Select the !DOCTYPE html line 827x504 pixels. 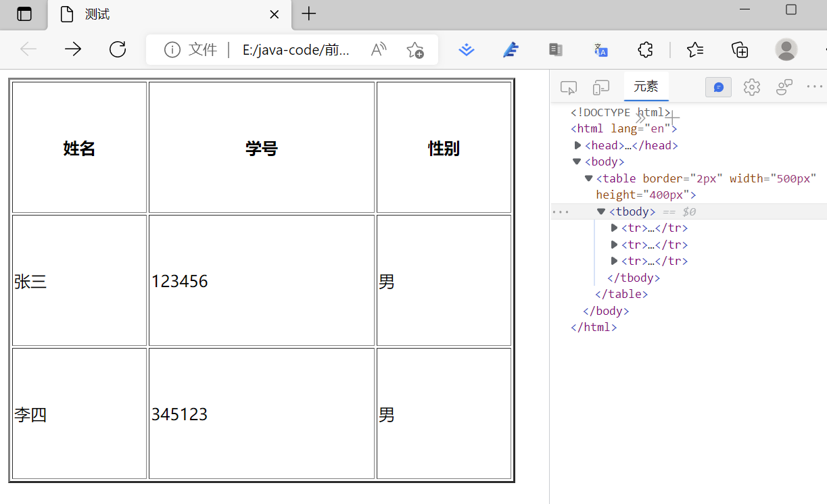click(620, 112)
